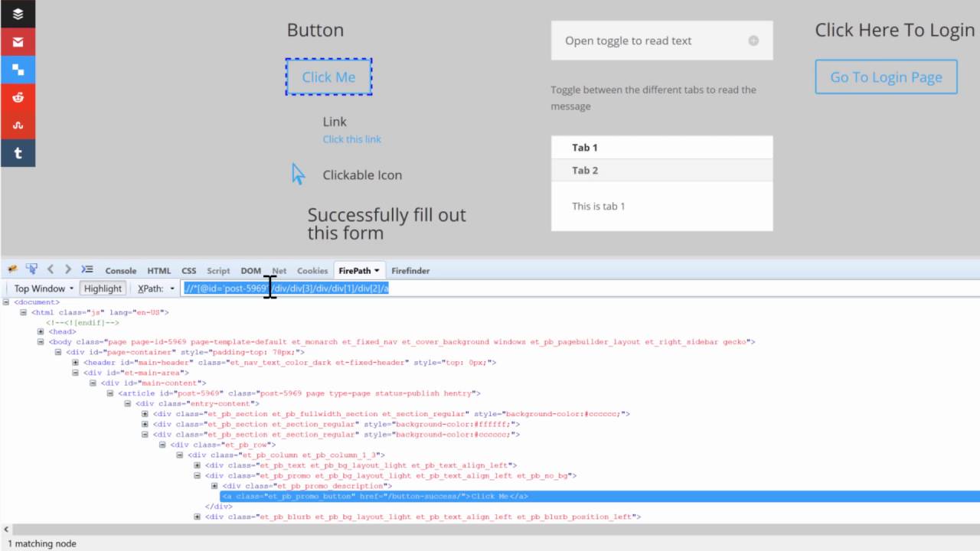This screenshot has width=980, height=551.
Task: Click the Click Me button
Action: 328,77
